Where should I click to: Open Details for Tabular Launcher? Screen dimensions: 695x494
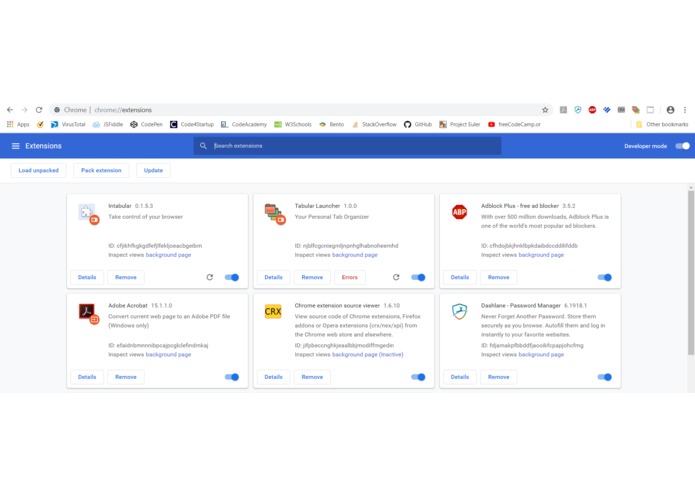(x=273, y=277)
